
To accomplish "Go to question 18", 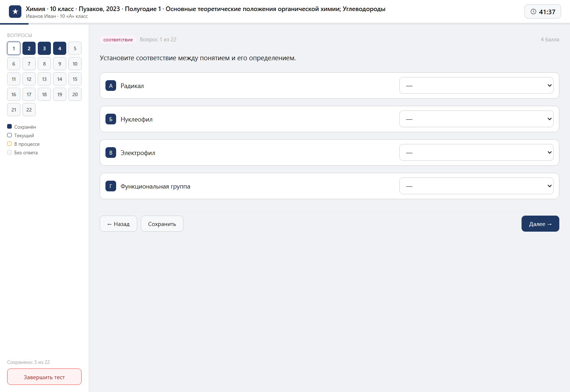I will click(x=44, y=94).
